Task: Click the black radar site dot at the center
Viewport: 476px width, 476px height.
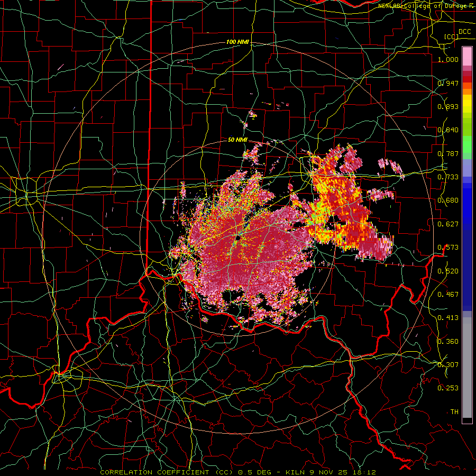Action: coord(238,237)
